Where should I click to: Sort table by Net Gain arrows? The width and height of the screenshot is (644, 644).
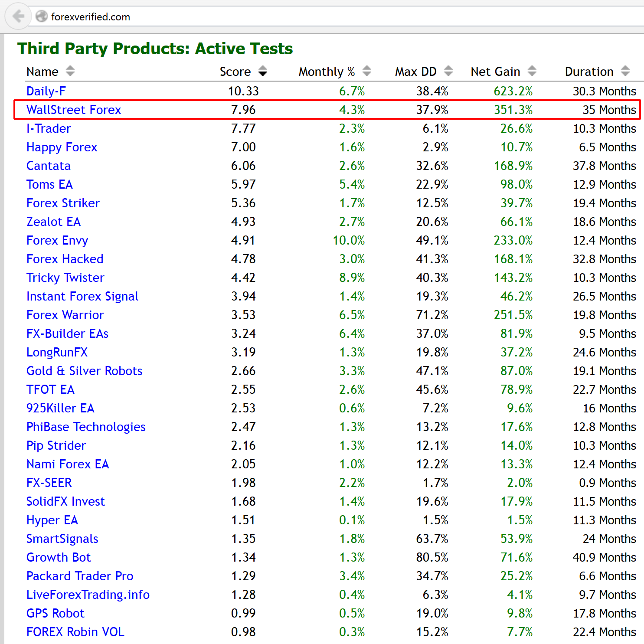click(532, 71)
